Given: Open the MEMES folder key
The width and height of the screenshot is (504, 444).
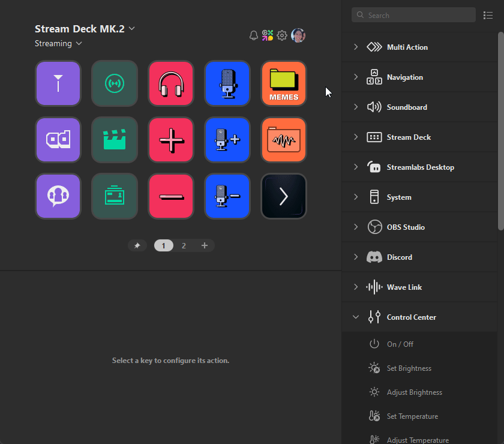Looking at the screenshot, I should click(x=284, y=83).
